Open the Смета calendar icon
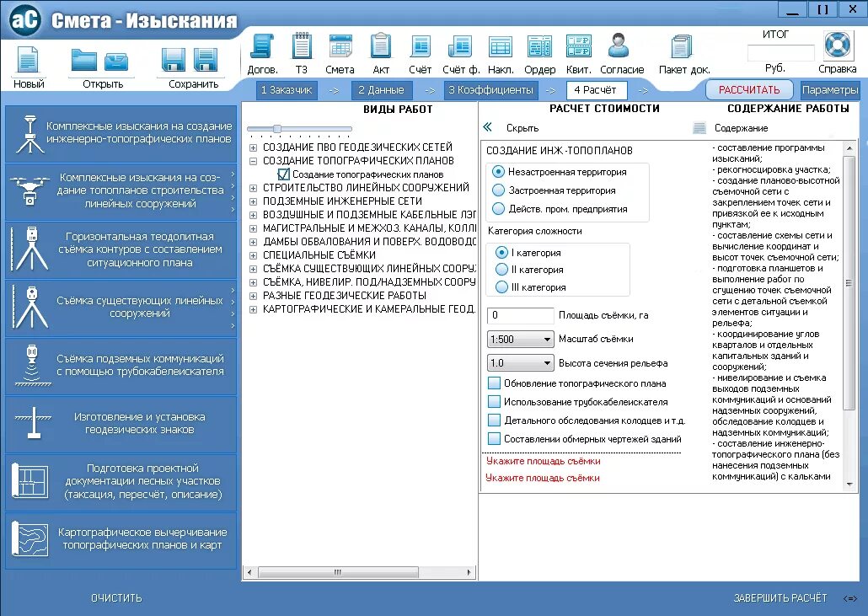 click(x=340, y=46)
